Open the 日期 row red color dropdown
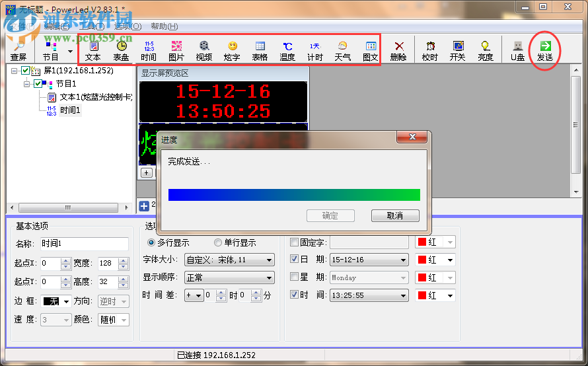 [435, 260]
